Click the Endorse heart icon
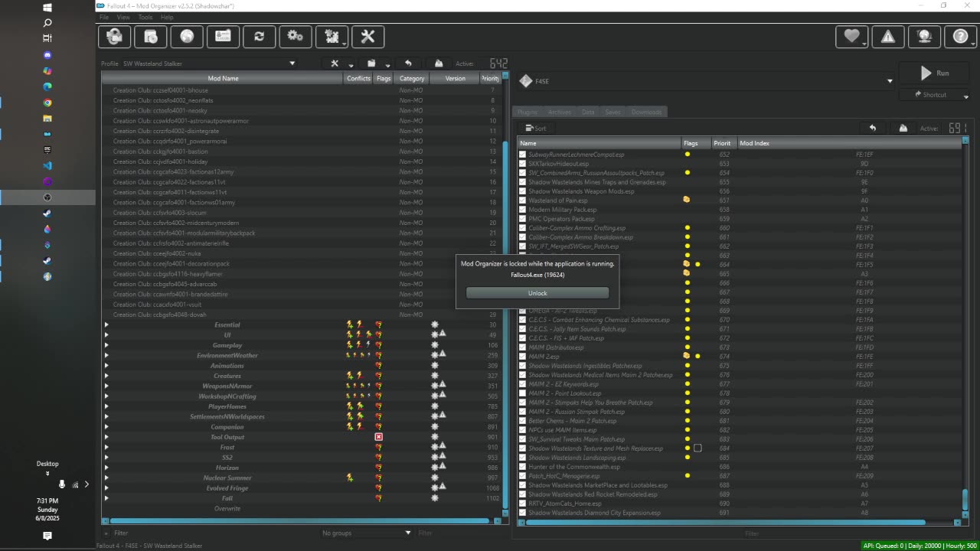The image size is (980, 551). (x=851, y=36)
